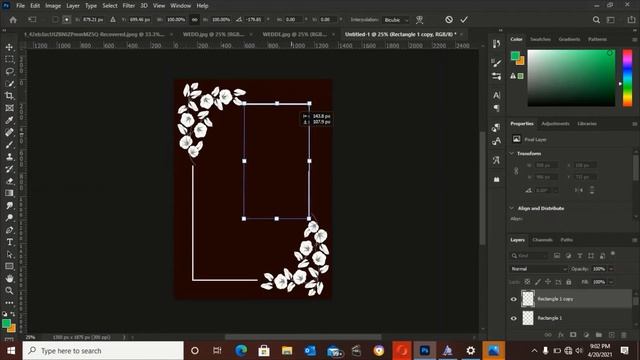Select the Pen tool
640x360 pixels.
click(x=9, y=230)
